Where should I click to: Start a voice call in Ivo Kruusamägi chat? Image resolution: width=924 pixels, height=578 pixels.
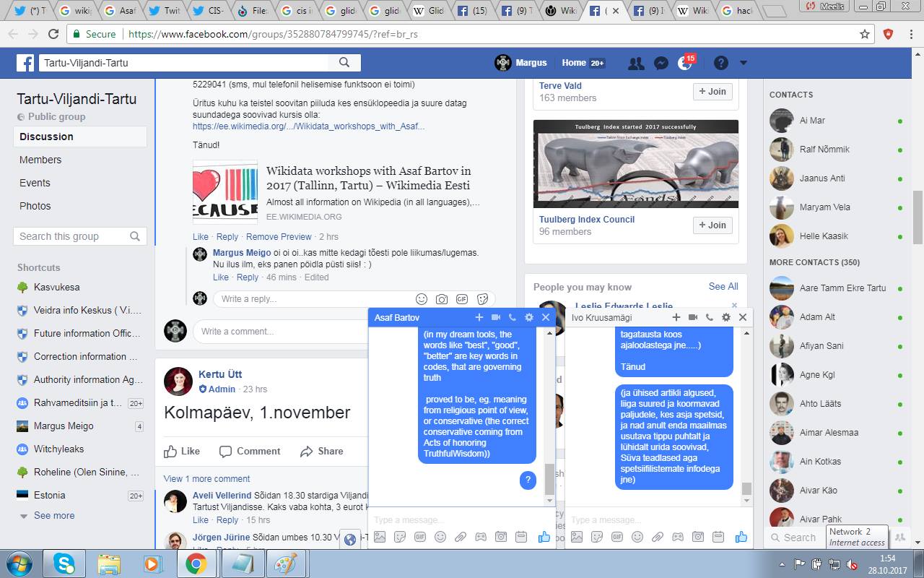pyautogui.click(x=710, y=317)
